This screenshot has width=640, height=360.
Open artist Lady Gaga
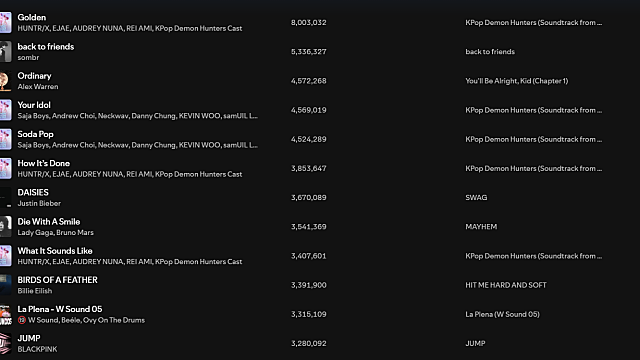tap(35, 233)
